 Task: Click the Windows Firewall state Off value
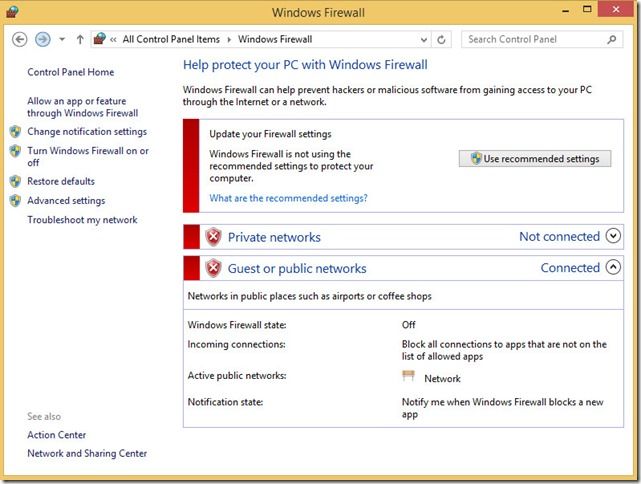pos(408,325)
